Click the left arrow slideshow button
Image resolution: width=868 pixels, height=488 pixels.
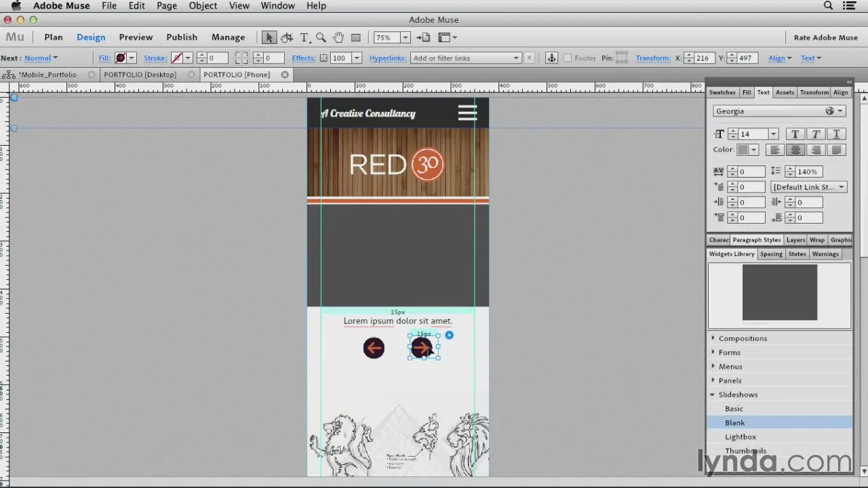[374, 348]
